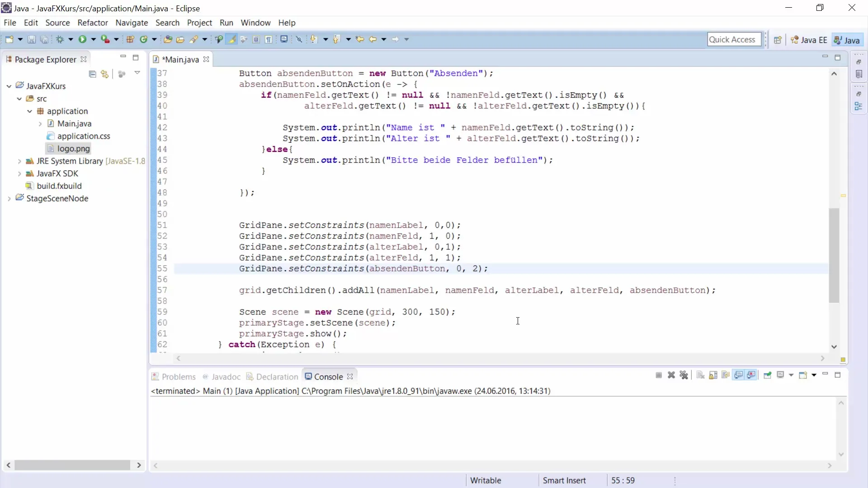Open the Navigate menu
The height and width of the screenshot is (488, 868).
point(132,23)
